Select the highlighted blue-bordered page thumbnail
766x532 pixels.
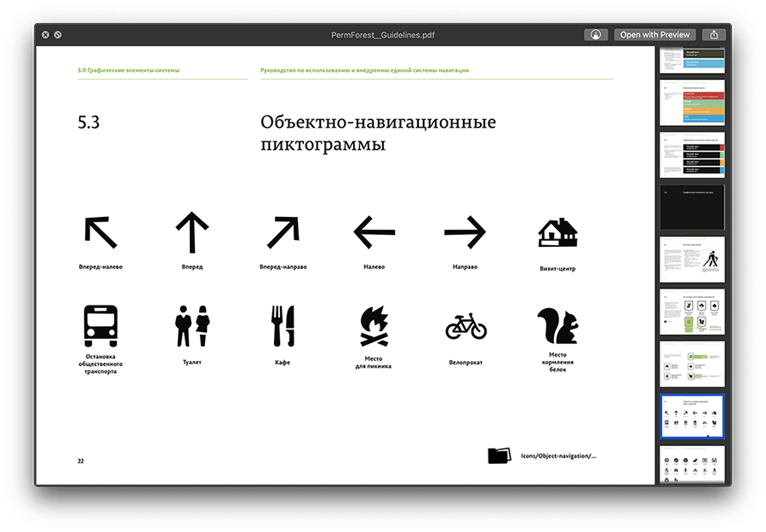click(692, 416)
